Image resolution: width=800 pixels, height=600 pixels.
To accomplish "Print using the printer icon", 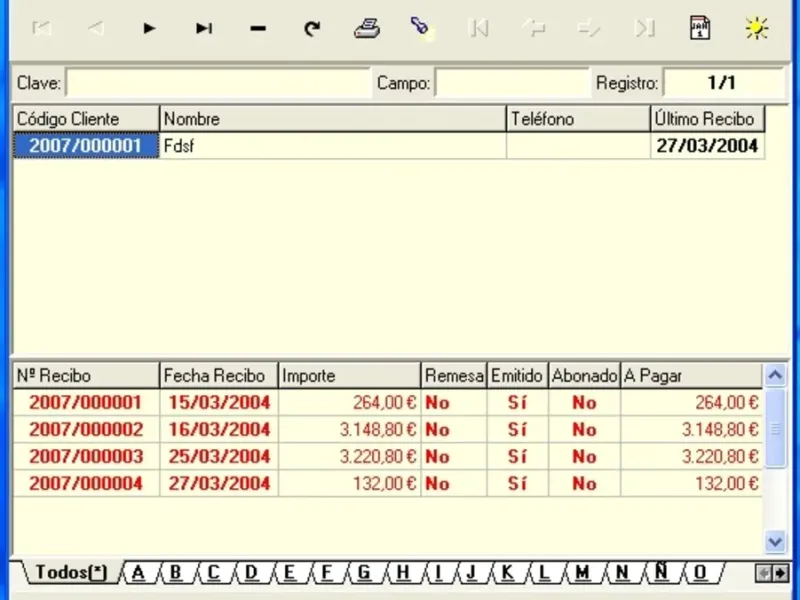I will pyautogui.click(x=367, y=28).
